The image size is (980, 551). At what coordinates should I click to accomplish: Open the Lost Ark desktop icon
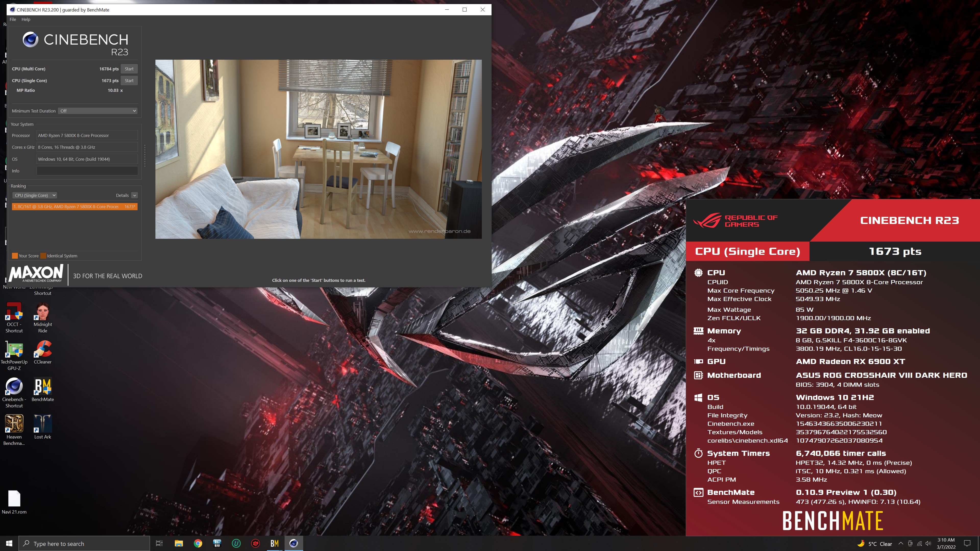[43, 427]
